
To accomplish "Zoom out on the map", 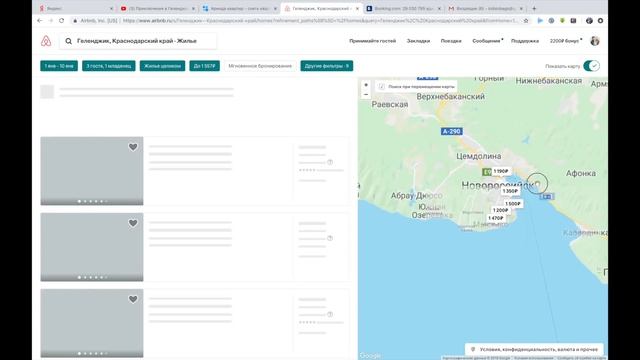I will click(x=366, y=94).
